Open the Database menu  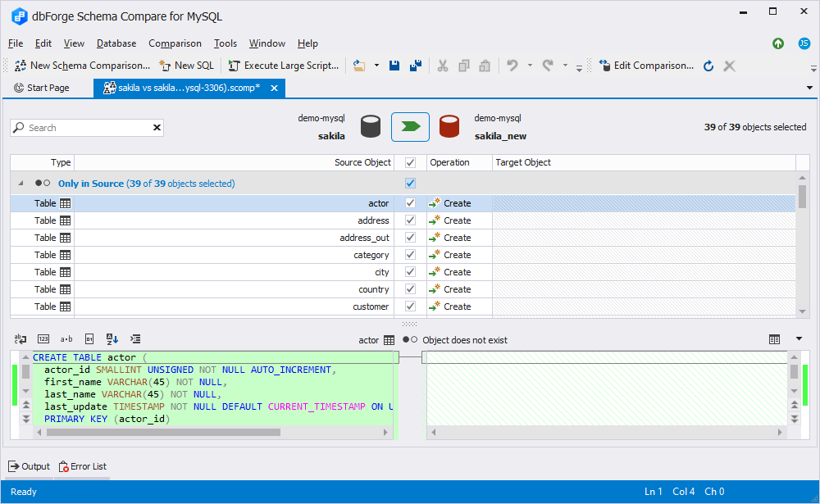116,43
